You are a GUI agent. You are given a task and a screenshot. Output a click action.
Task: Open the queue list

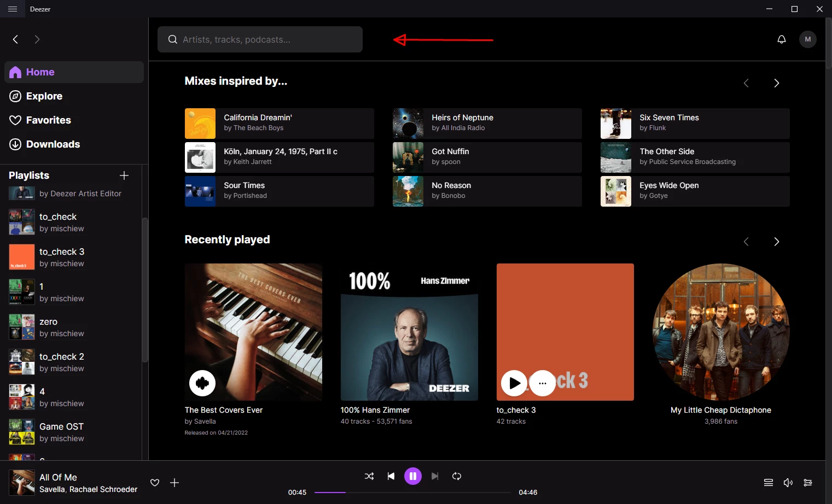coord(769,483)
